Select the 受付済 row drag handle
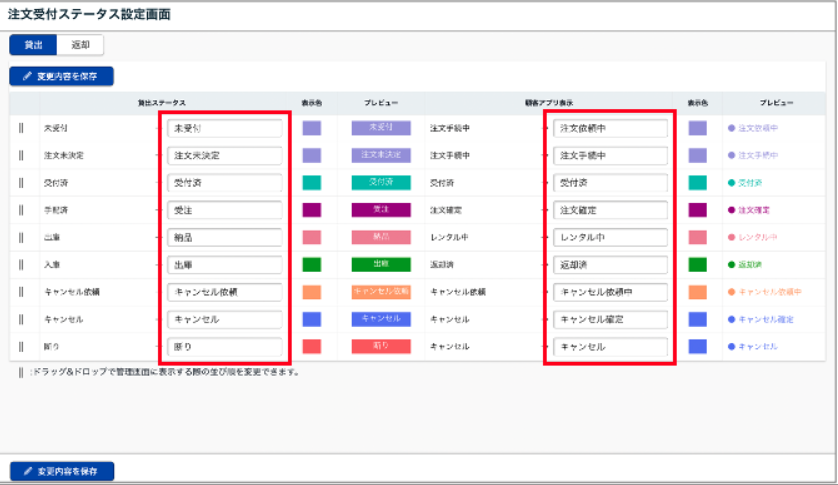 (20, 183)
